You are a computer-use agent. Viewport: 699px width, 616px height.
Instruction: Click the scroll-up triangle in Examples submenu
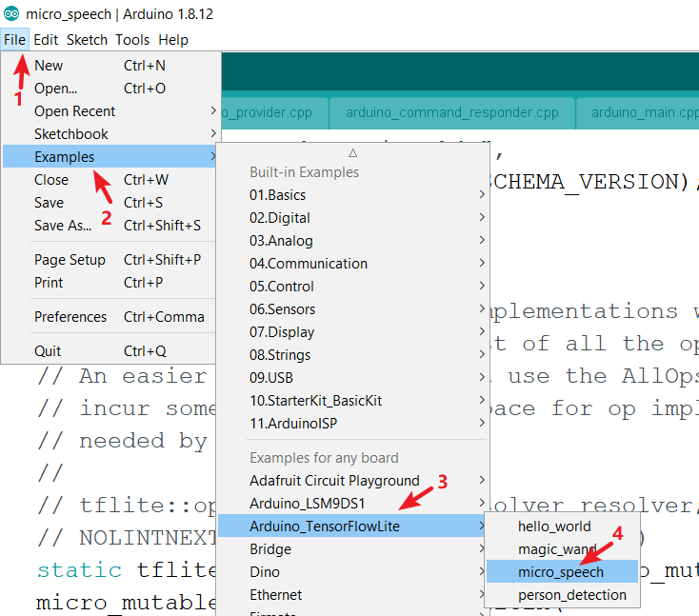coord(353,153)
